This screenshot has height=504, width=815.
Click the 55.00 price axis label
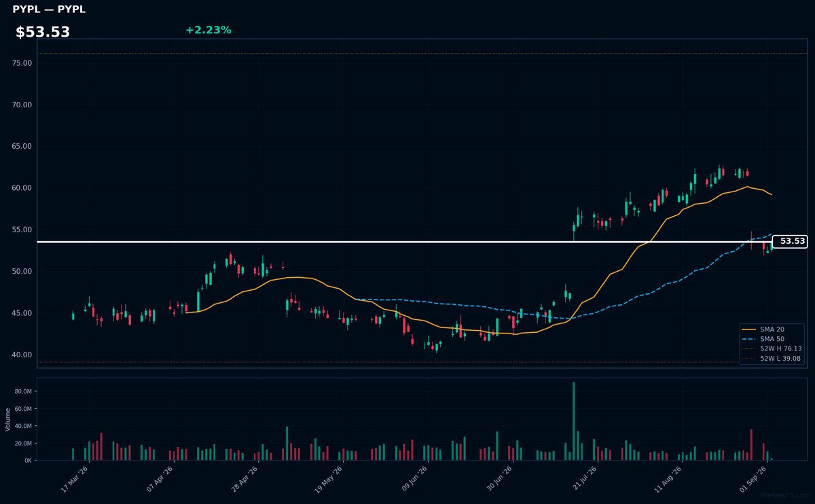pyautogui.click(x=22, y=230)
